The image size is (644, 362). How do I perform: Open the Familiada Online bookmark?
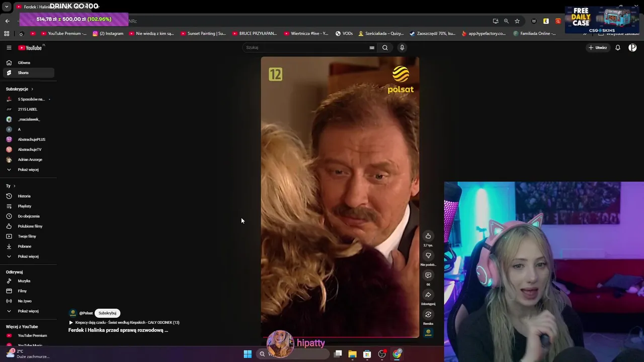[535, 34]
